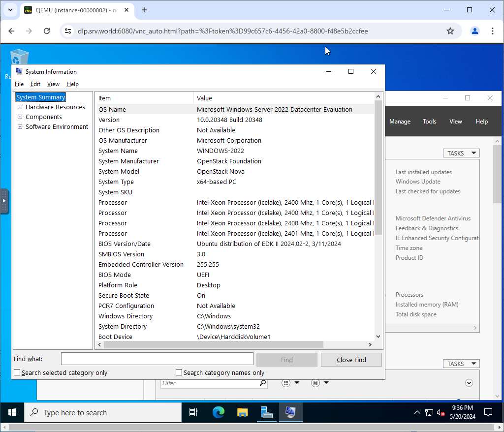The image size is (504, 432).
Task: Enable Search category names only
Action: [179, 372]
